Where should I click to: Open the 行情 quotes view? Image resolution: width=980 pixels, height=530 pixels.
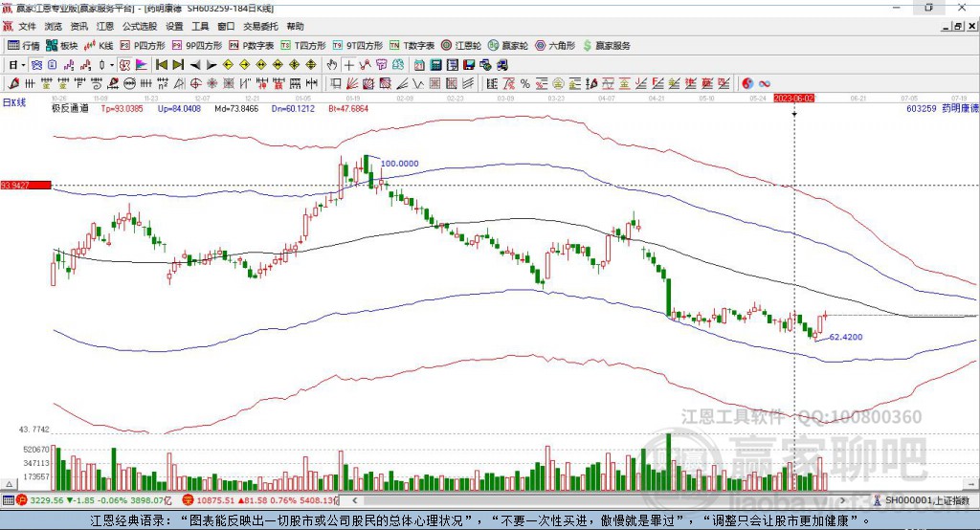point(23,46)
